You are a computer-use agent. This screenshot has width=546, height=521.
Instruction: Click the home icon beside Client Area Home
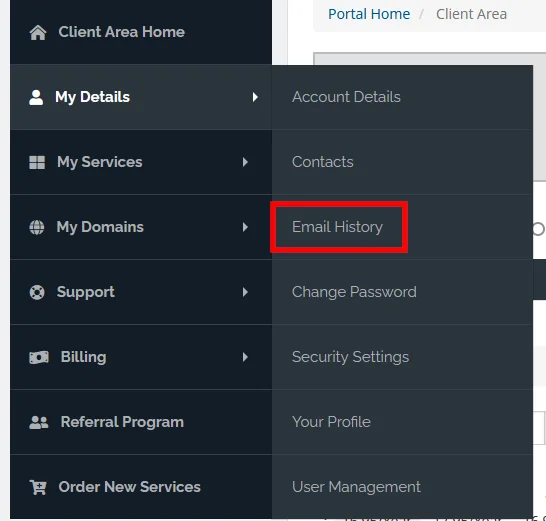coord(38,32)
